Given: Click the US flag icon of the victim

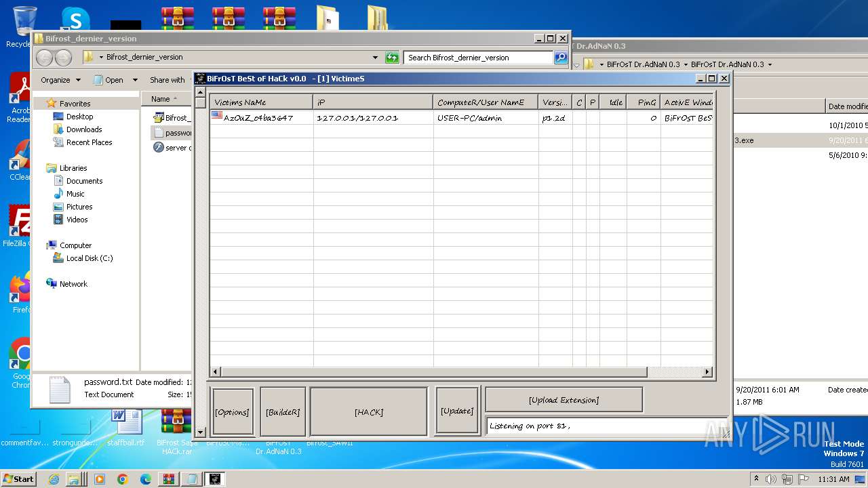Looking at the screenshot, I should (x=217, y=117).
